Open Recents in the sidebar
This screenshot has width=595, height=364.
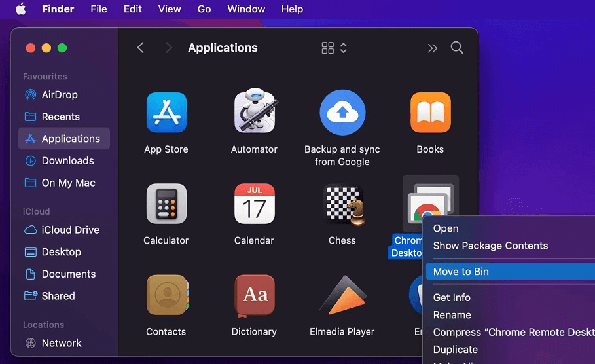click(63, 117)
